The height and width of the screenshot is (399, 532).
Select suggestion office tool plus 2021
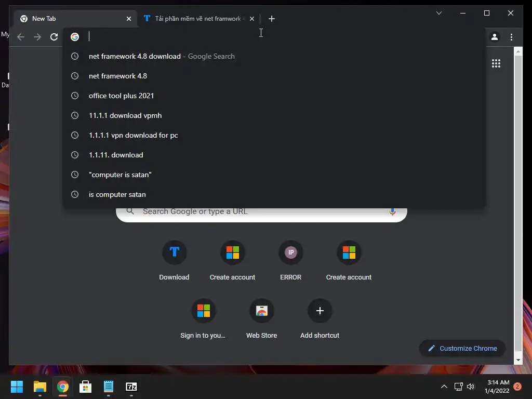tap(274, 96)
